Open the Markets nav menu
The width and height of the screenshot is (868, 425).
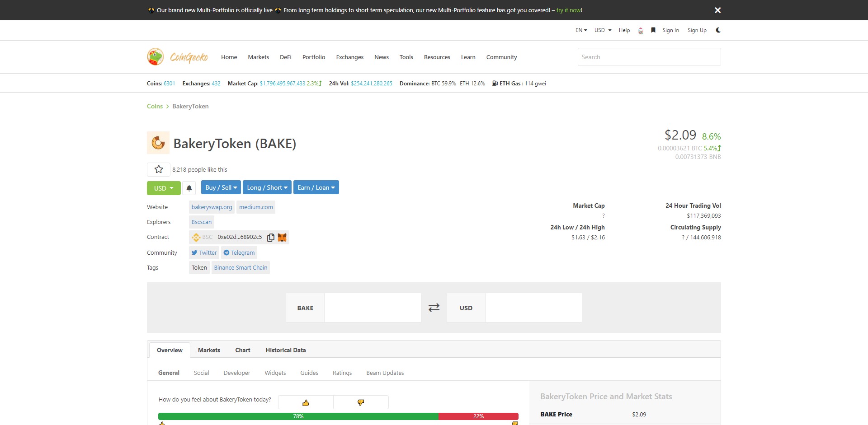(x=258, y=57)
